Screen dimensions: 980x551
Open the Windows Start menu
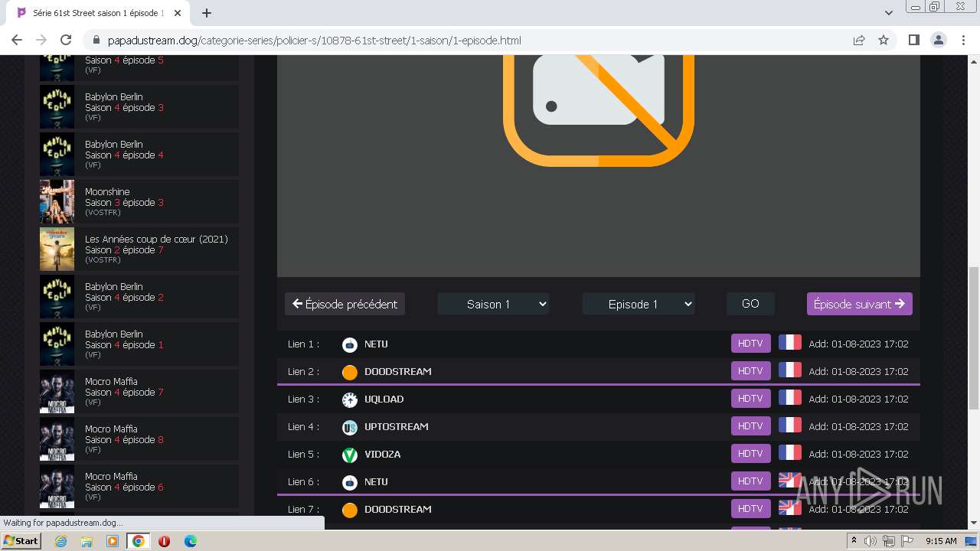[x=21, y=541]
